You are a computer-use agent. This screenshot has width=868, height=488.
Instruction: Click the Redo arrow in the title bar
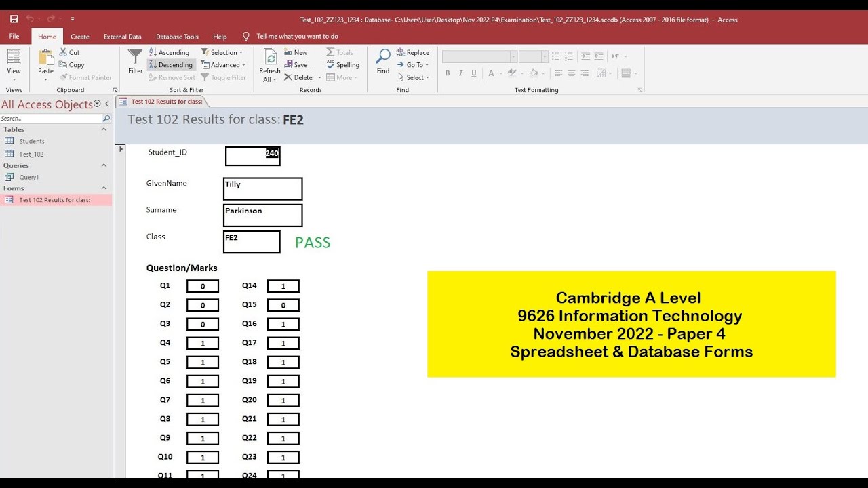point(51,19)
